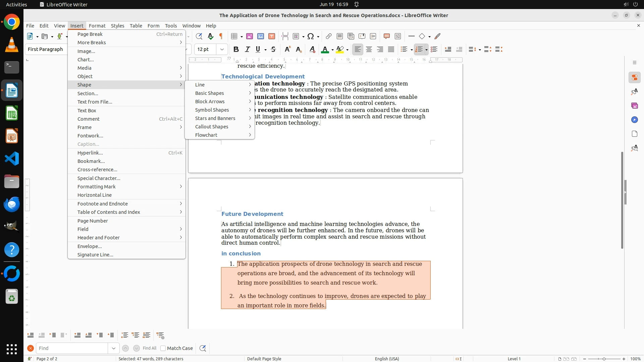
Task: Click the Find All button
Action: pos(149,348)
